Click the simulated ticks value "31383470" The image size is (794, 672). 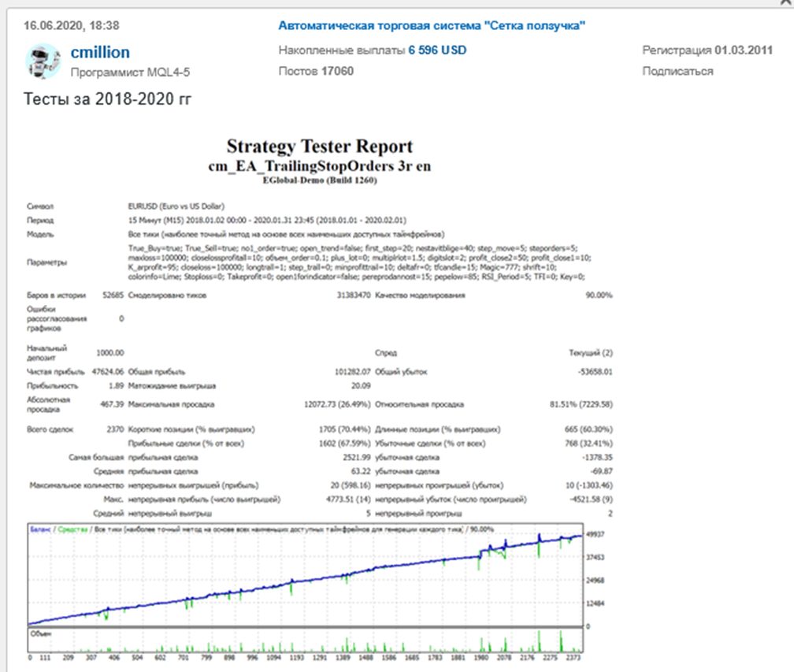click(x=354, y=295)
